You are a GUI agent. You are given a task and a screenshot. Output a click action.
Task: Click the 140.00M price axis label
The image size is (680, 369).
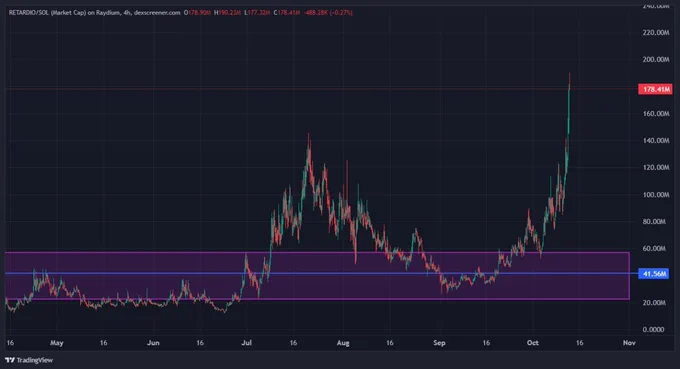656,140
